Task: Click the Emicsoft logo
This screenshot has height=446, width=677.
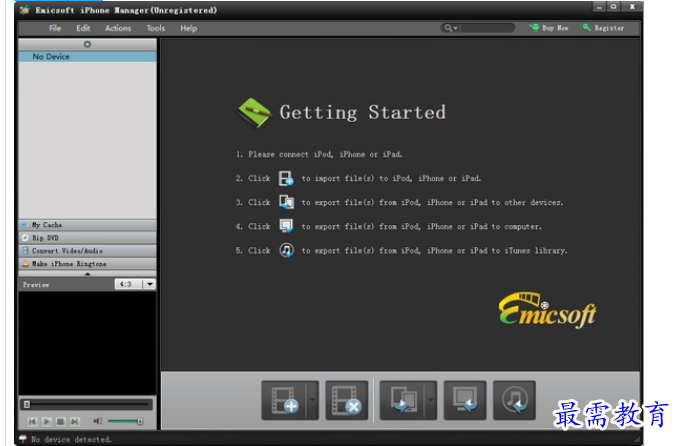Action: pos(548,310)
